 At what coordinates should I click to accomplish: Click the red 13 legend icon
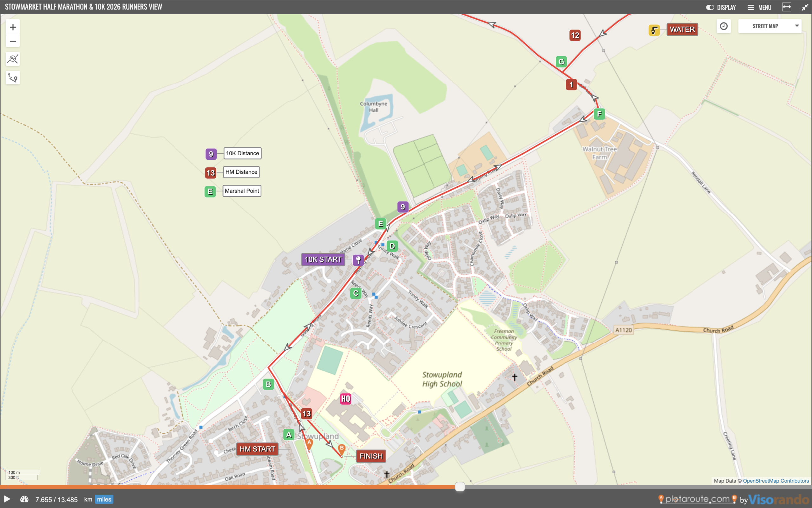pyautogui.click(x=211, y=173)
